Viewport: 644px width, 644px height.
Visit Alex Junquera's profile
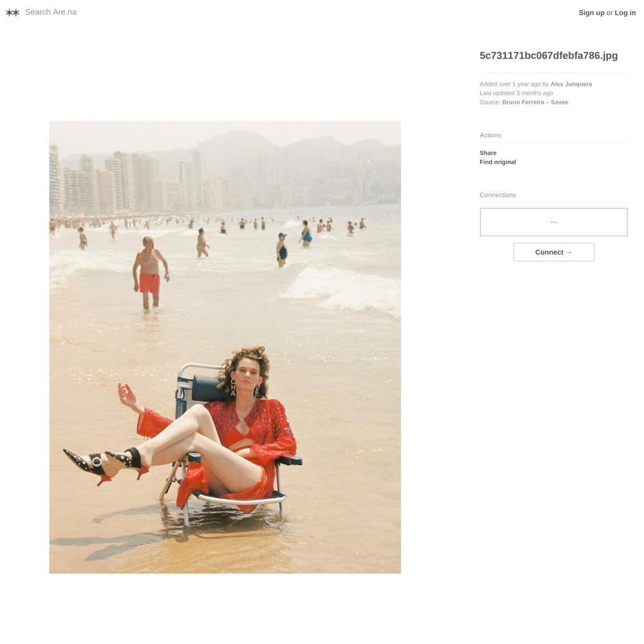(571, 84)
